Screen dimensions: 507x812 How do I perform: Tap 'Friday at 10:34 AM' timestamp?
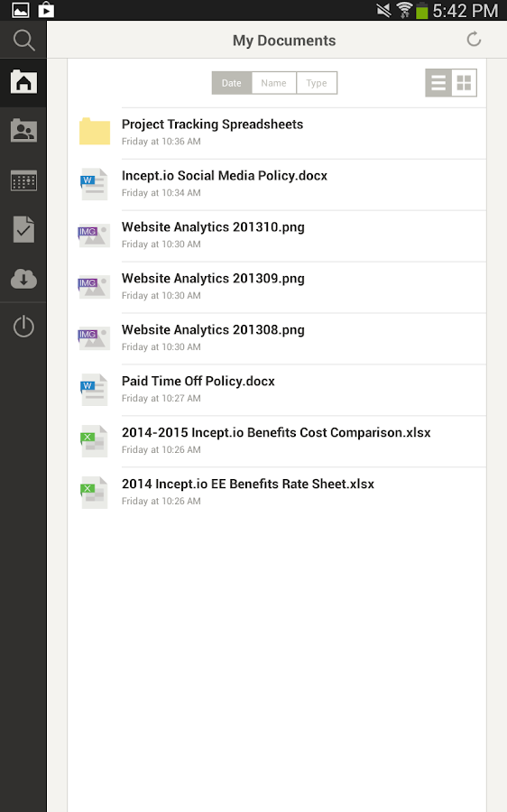pyautogui.click(x=161, y=193)
